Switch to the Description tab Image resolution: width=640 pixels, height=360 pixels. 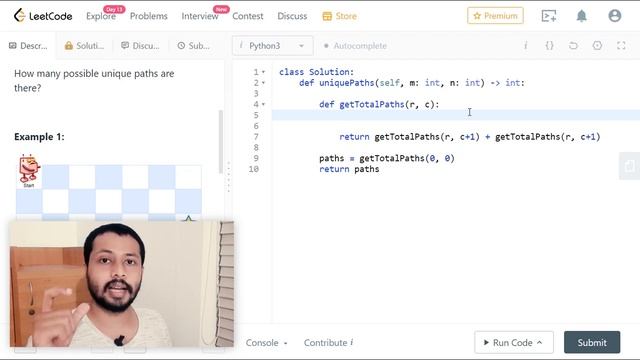[x=28, y=46]
